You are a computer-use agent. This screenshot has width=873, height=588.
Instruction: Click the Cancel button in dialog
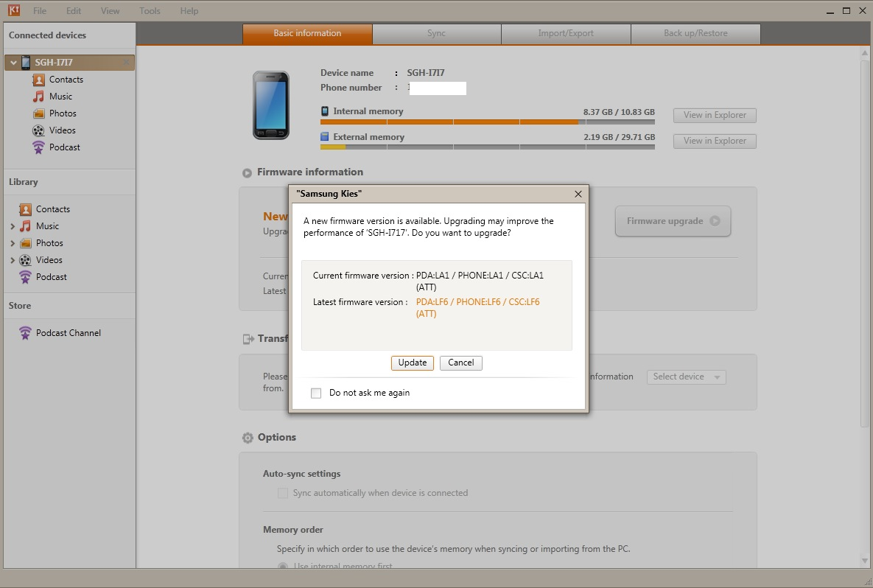tap(461, 363)
